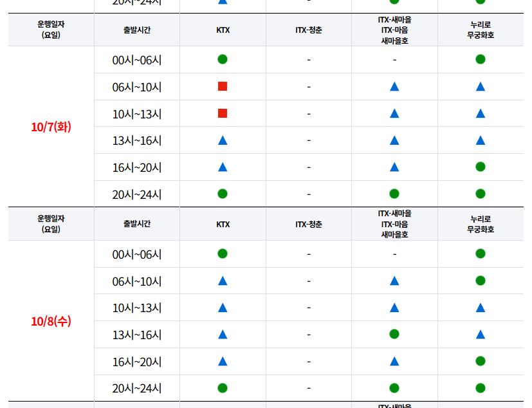This screenshot has width=532, height=408.
Task: Click green circle for 10/8 무궁화호 06시~10시
Action: coord(481,281)
